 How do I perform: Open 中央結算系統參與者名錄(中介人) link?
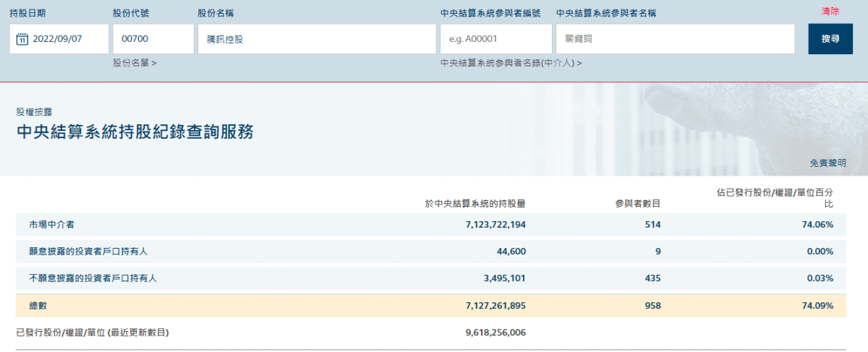tap(511, 63)
